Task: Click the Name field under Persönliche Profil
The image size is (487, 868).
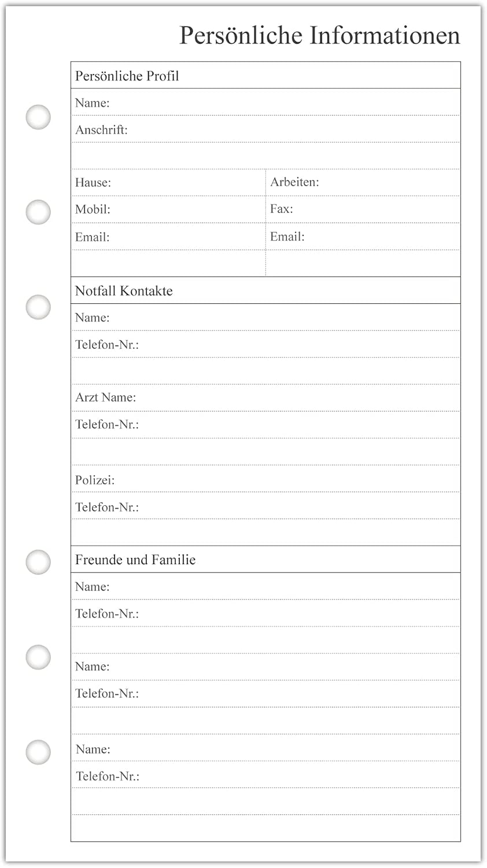Action: [x=265, y=102]
